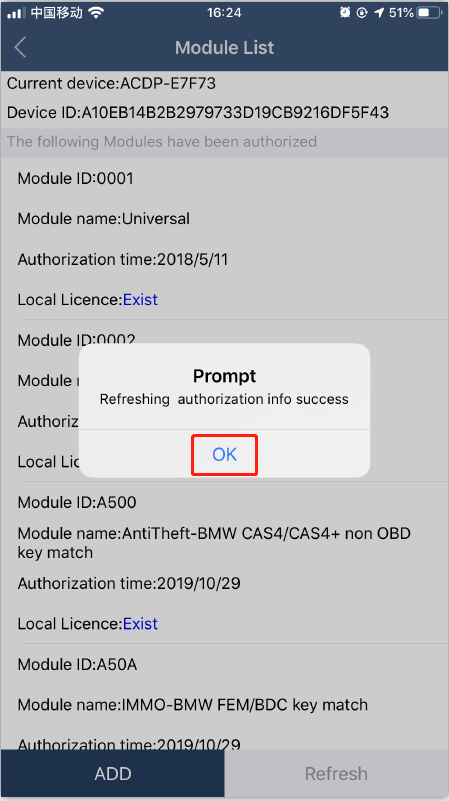Tap the 16:24 clock in status bar
The height and width of the screenshot is (801, 449).
pos(224,13)
